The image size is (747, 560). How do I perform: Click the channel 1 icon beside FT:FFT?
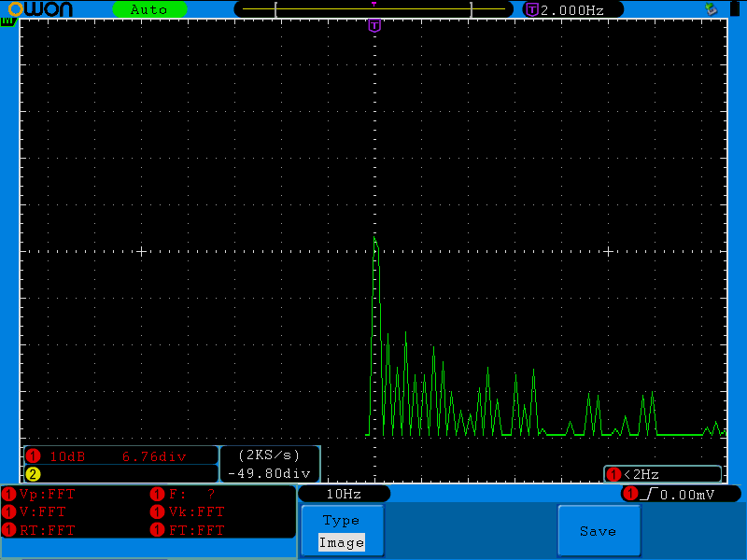(x=159, y=530)
